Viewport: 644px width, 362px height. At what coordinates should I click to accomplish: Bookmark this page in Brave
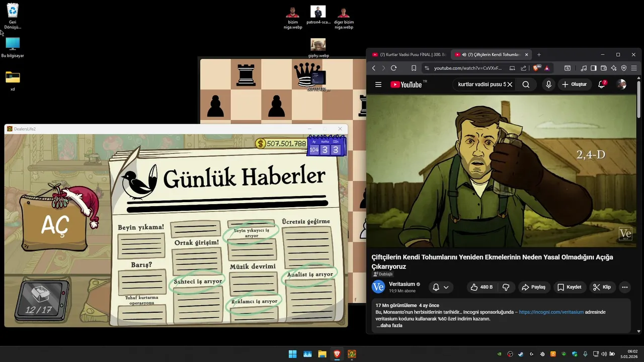(x=414, y=68)
